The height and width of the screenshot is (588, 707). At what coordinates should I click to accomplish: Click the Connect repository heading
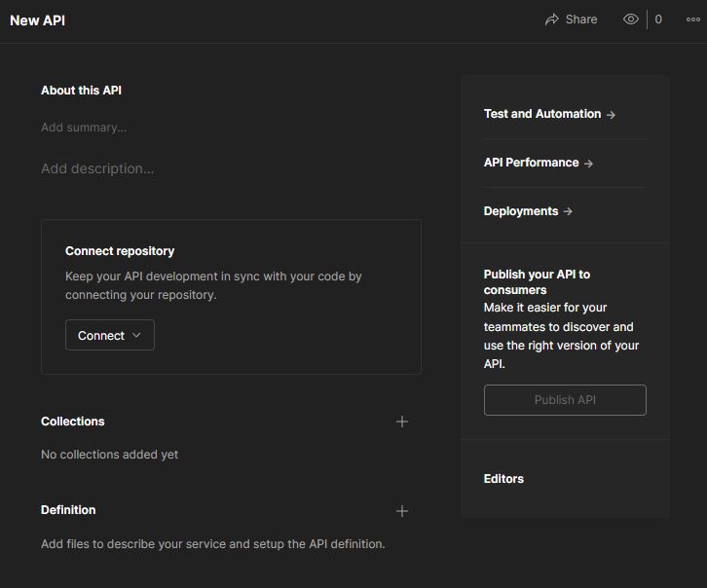point(120,251)
